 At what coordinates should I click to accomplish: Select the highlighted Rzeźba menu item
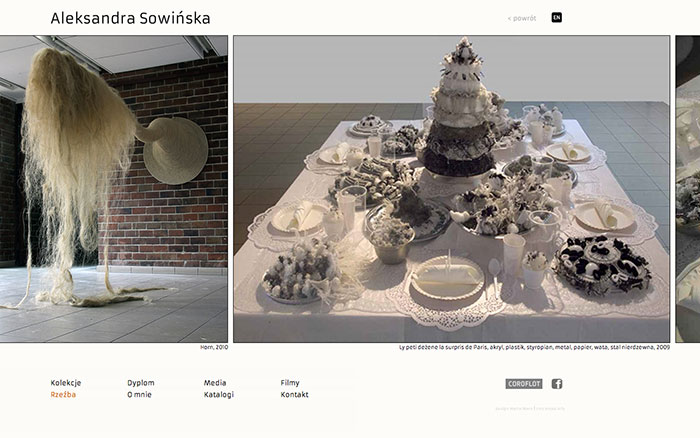click(63, 395)
